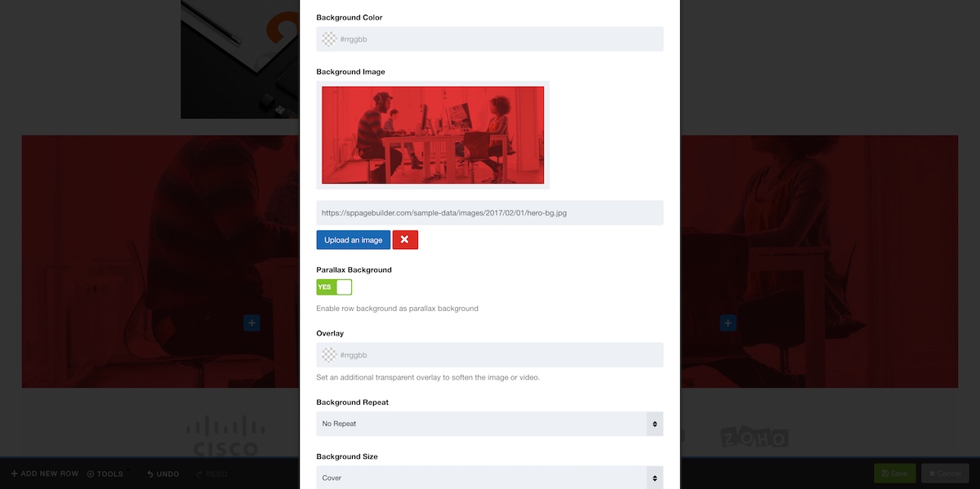The height and width of the screenshot is (489, 980).
Task: Click the hero-bg.jpg image URL field
Action: [x=490, y=213]
